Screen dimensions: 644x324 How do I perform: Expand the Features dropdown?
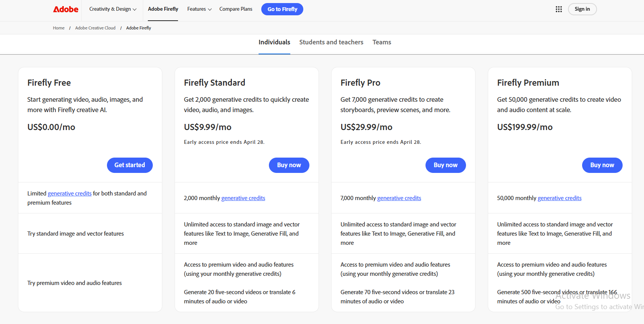[x=199, y=9]
